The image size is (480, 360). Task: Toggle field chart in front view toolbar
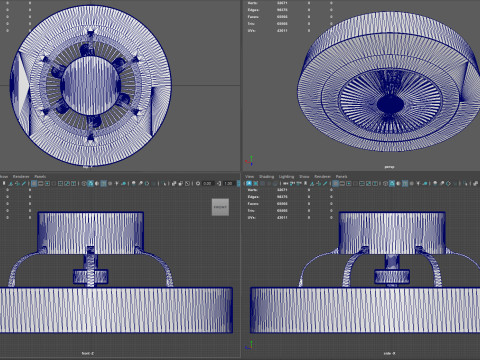coord(60,184)
